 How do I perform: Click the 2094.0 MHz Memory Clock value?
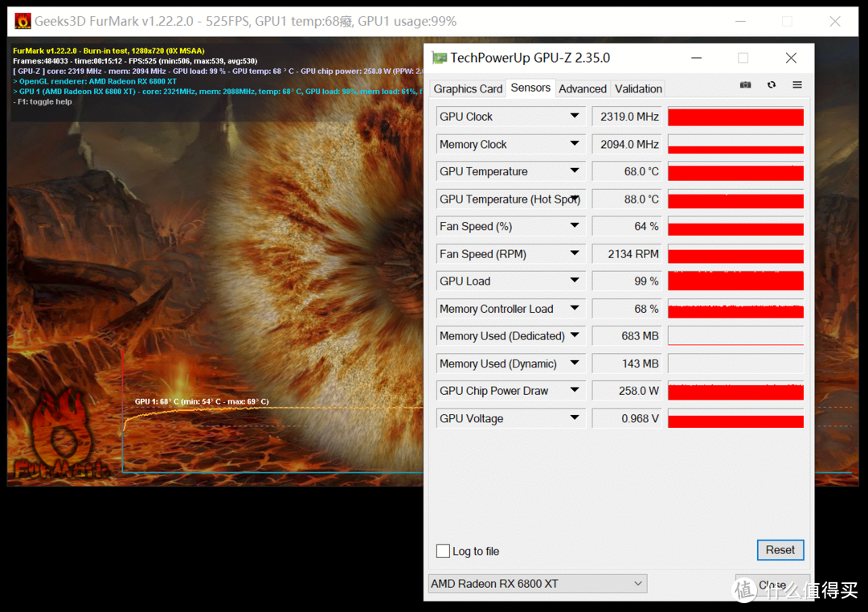(627, 144)
